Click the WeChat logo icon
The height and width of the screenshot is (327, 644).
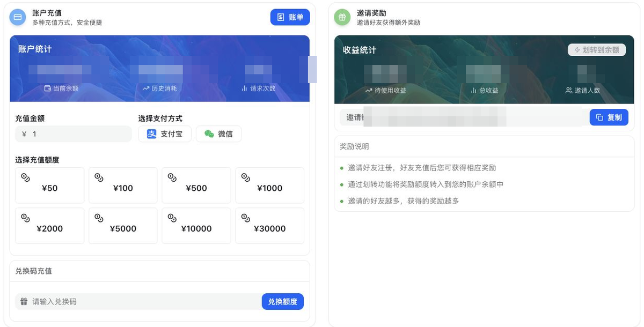tap(209, 134)
